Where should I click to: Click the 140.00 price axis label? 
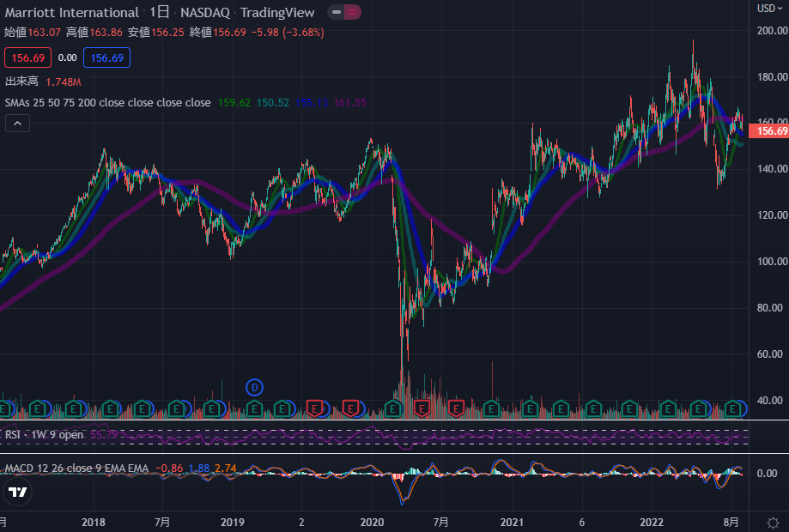tap(773, 169)
